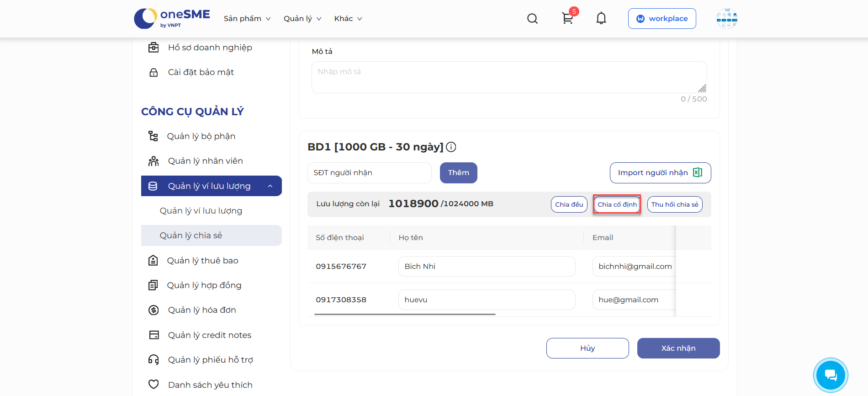Click phone number 0915676767
The image size is (868, 396).
click(341, 267)
